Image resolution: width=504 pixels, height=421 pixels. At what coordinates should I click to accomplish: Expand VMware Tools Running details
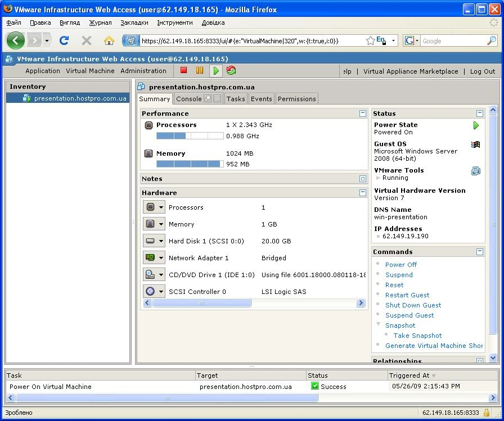pos(378,178)
